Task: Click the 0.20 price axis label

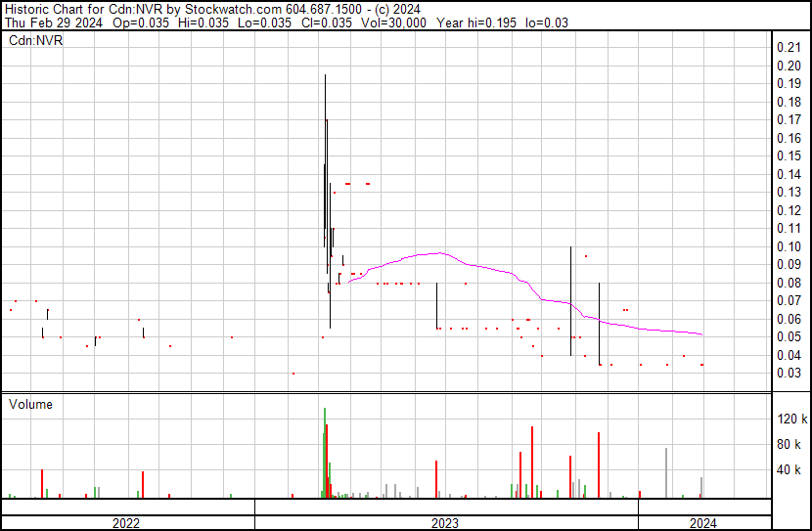Action: (789, 66)
